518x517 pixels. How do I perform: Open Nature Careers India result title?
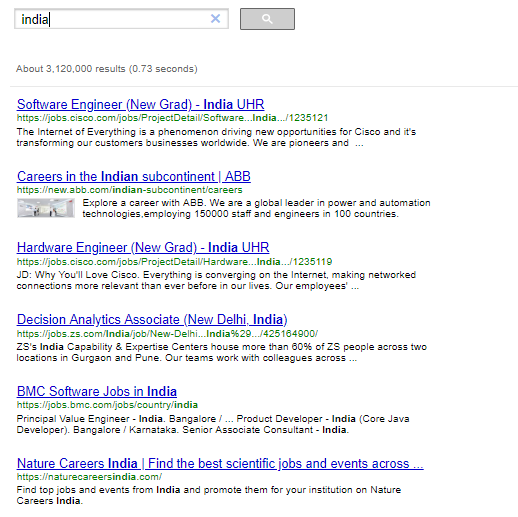point(220,463)
